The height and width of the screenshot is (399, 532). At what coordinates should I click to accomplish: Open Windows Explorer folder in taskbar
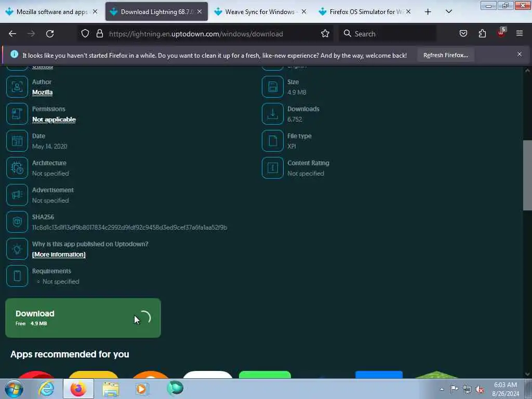point(111,389)
